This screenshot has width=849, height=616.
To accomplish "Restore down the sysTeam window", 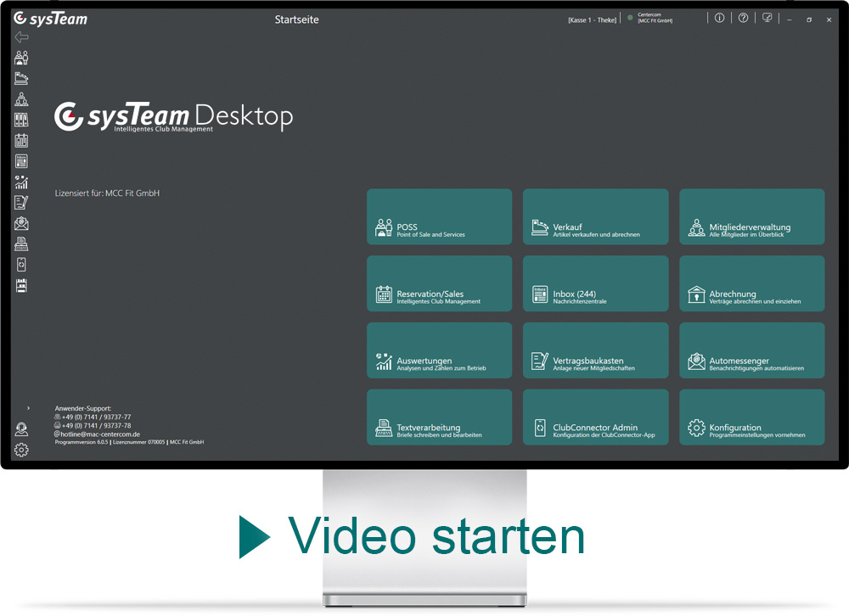I will click(x=809, y=20).
